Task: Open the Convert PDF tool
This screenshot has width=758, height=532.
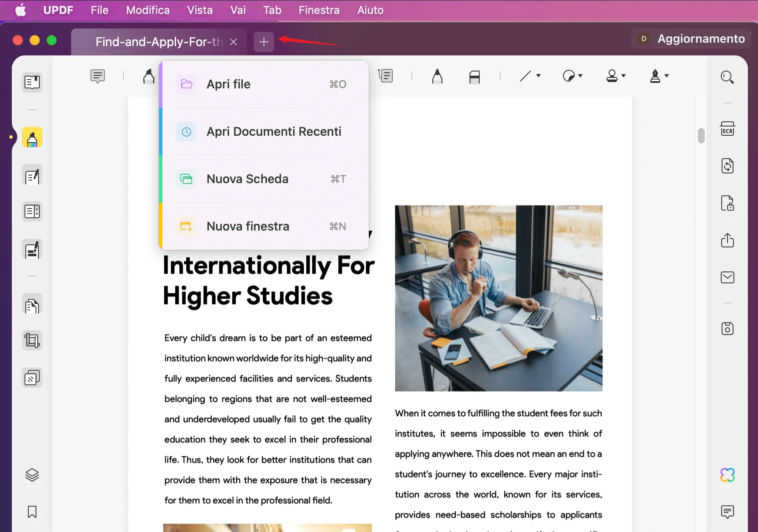Action: pos(728,166)
